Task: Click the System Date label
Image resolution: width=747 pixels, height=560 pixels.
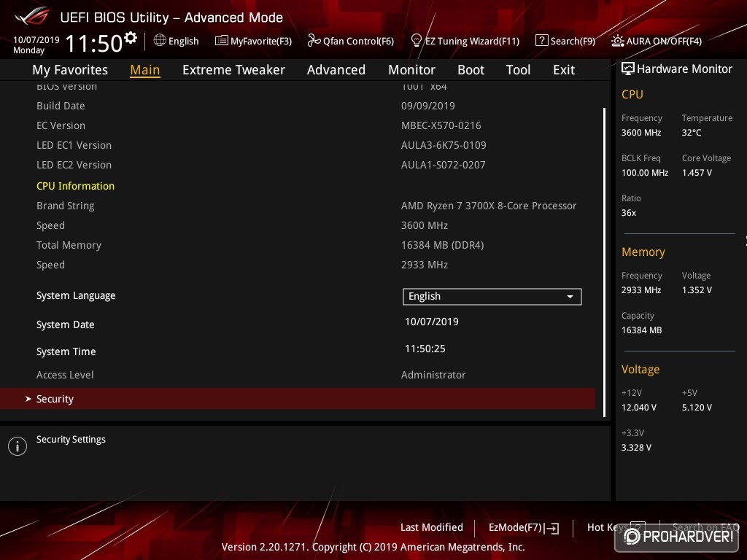Action: 65,324
